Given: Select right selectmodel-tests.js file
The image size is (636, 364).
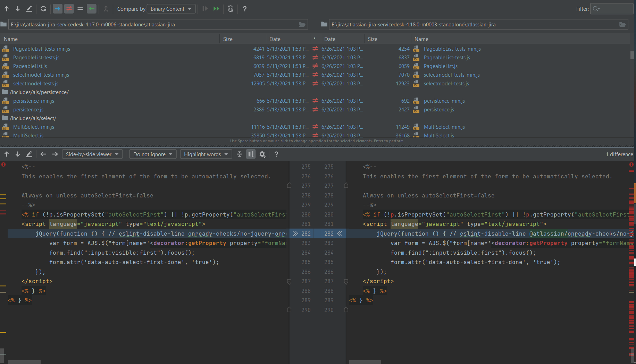Looking at the screenshot, I should click(x=446, y=84).
